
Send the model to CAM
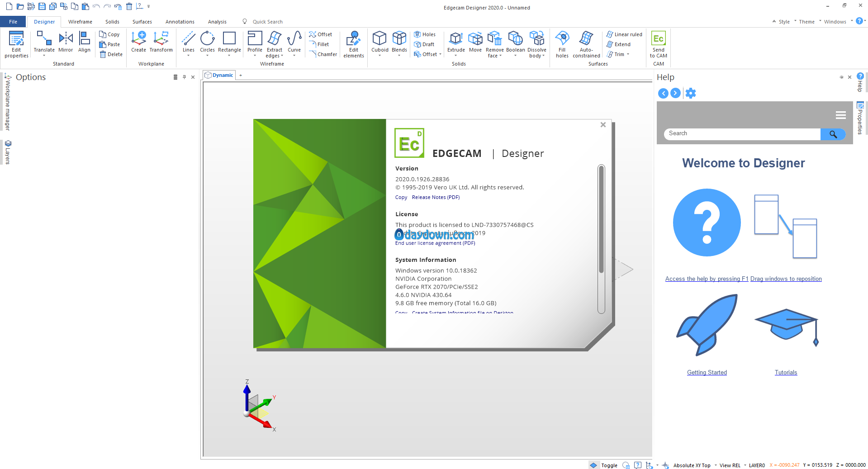659,45
